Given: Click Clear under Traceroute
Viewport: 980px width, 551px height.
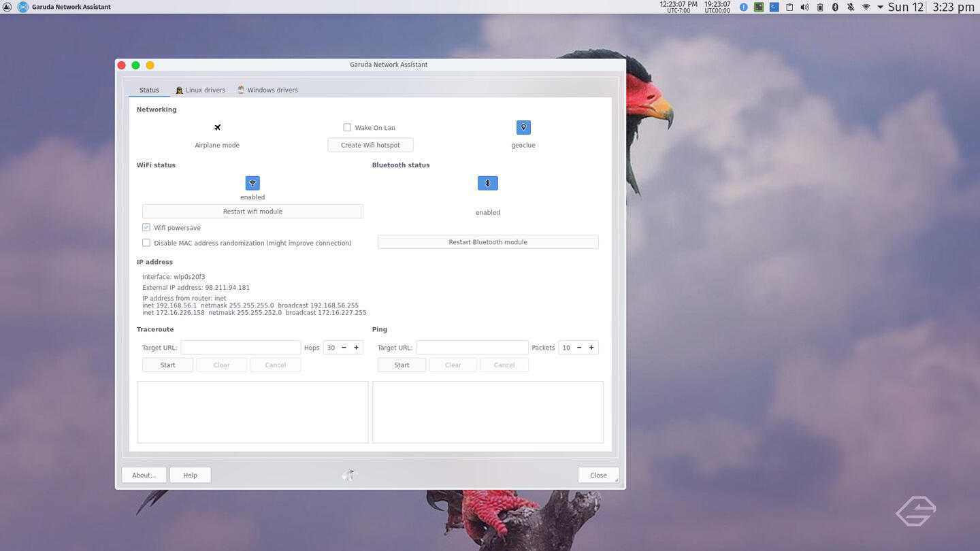Looking at the screenshot, I should pos(221,365).
